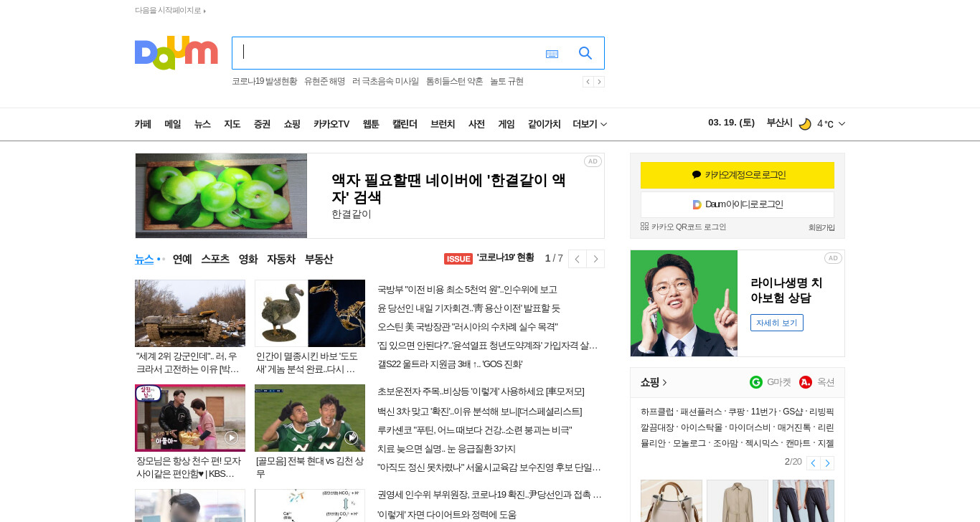Viewport: 980px width, 522px height.
Task: Open headline about 갤S22 울트라 지원금
Action: click(x=450, y=364)
